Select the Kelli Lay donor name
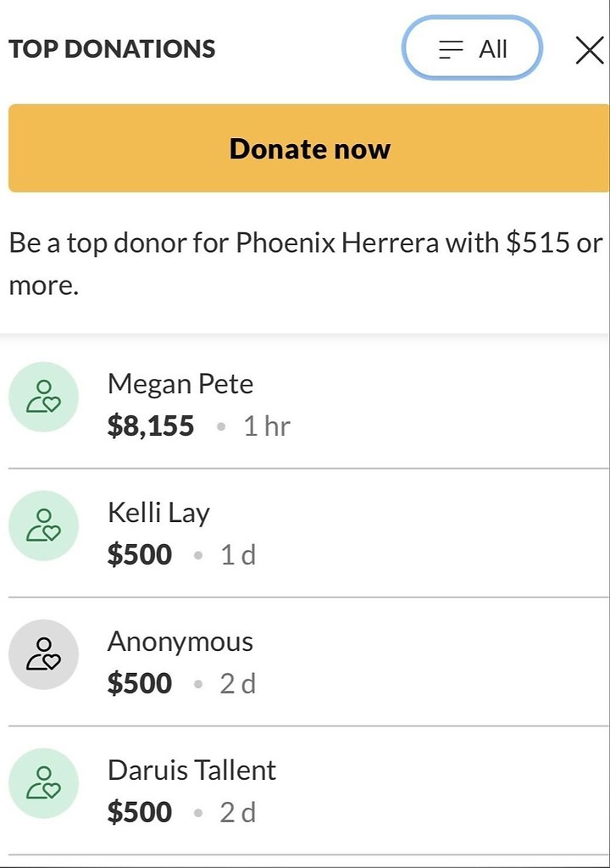610x868 pixels. [158, 513]
